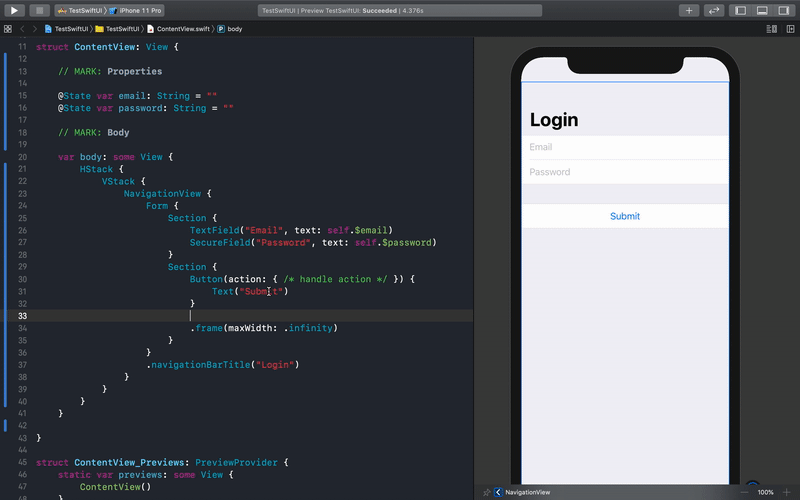Open the related items grid icon
Screen dimensions: 800x500
pyautogui.click(x=8, y=29)
